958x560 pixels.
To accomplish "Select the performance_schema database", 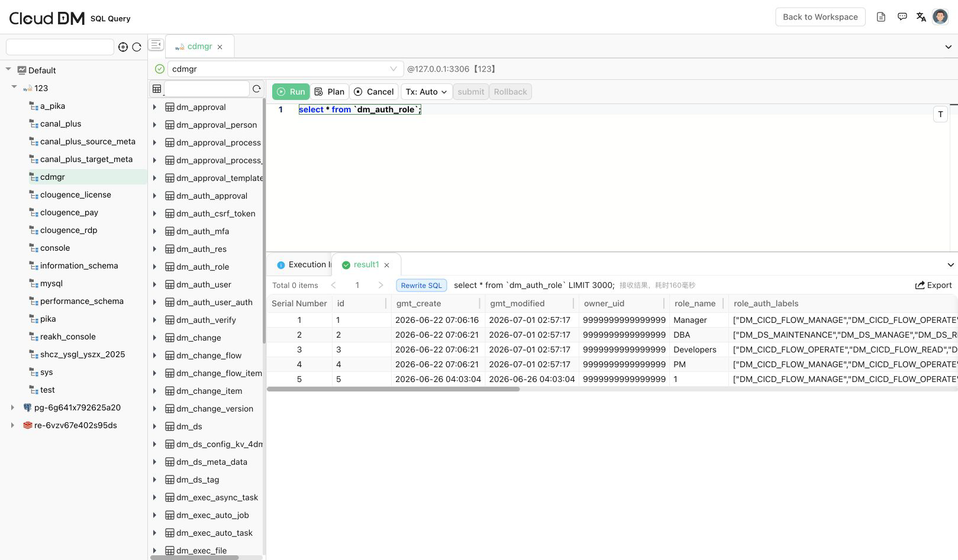I will pos(82,301).
